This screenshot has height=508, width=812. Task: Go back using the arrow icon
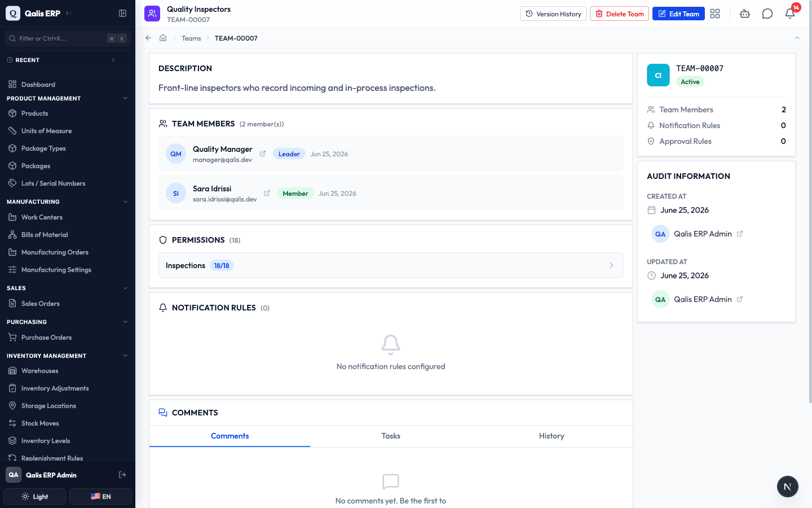148,38
